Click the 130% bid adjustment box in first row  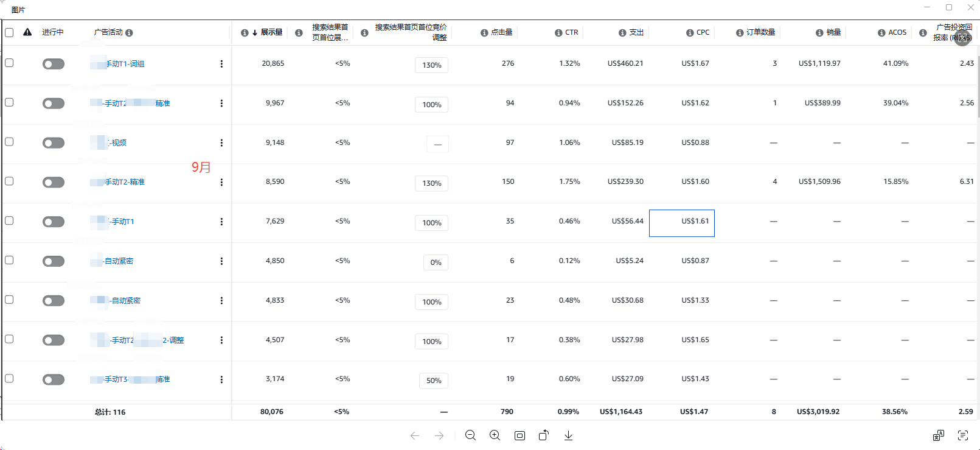[x=431, y=65]
